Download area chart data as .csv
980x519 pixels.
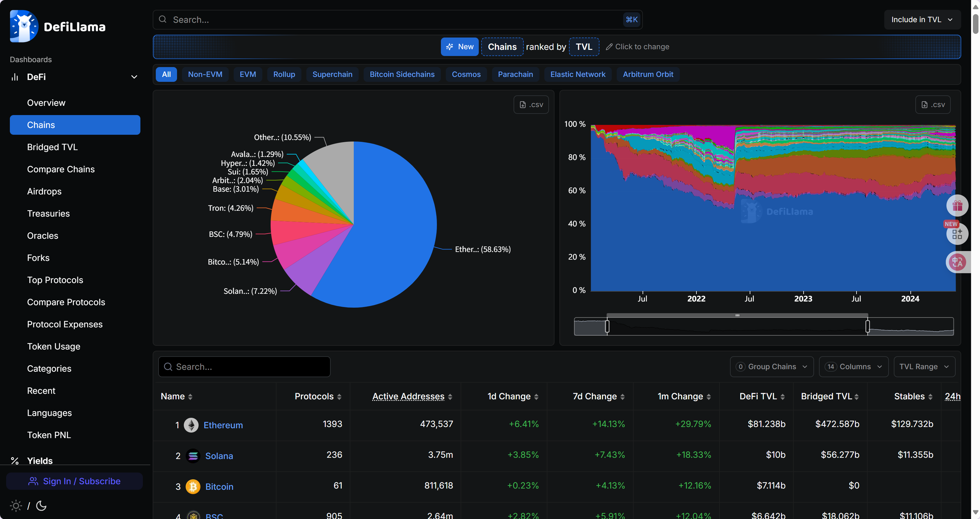[933, 105]
